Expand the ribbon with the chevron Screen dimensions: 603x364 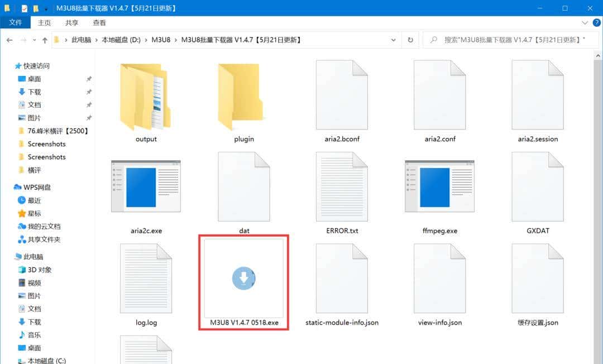click(585, 23)
